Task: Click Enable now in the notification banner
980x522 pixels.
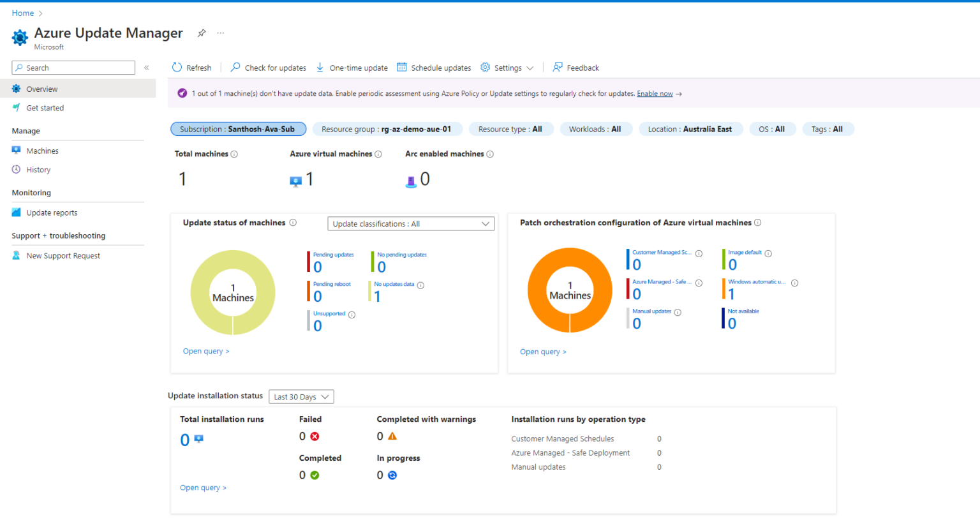Action: 655,93
